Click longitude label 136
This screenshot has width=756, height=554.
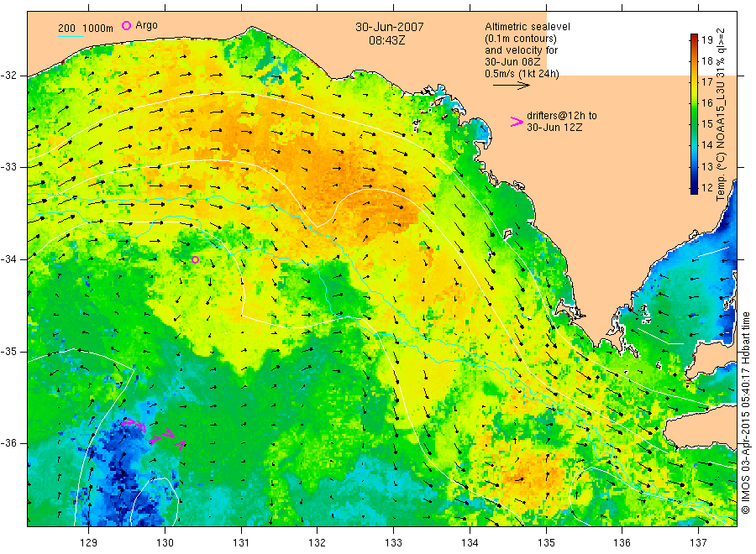[622, 543]
